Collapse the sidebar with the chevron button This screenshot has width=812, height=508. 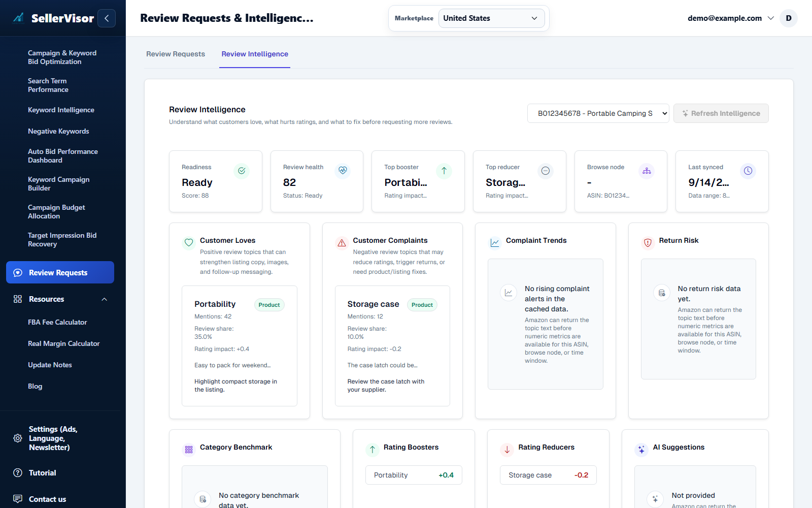(x=107, y=18)
